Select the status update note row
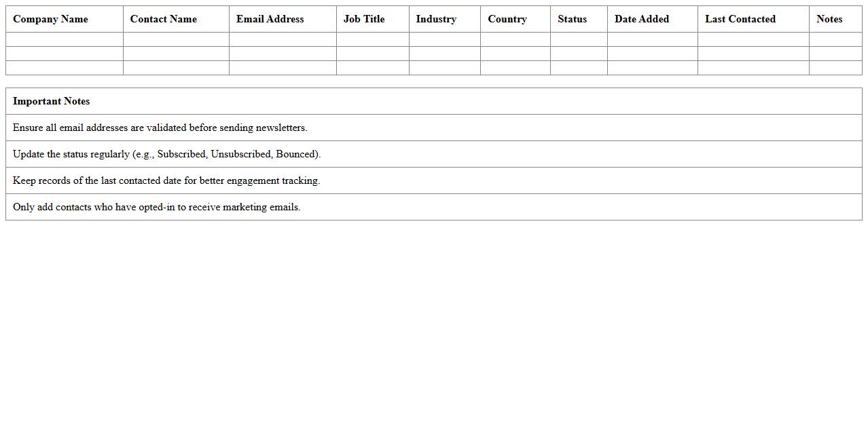 (x=433, y=154)
